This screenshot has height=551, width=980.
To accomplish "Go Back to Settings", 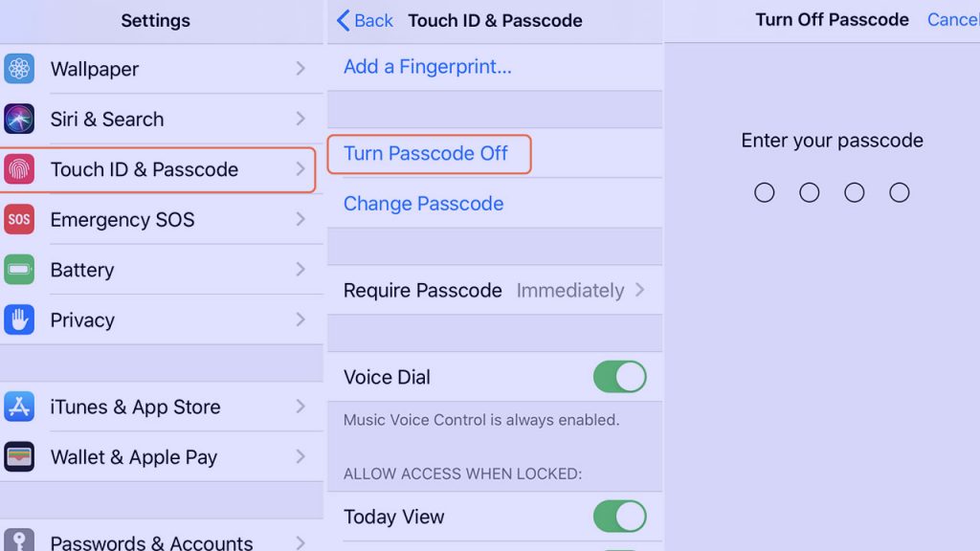I will coord(365,20).
